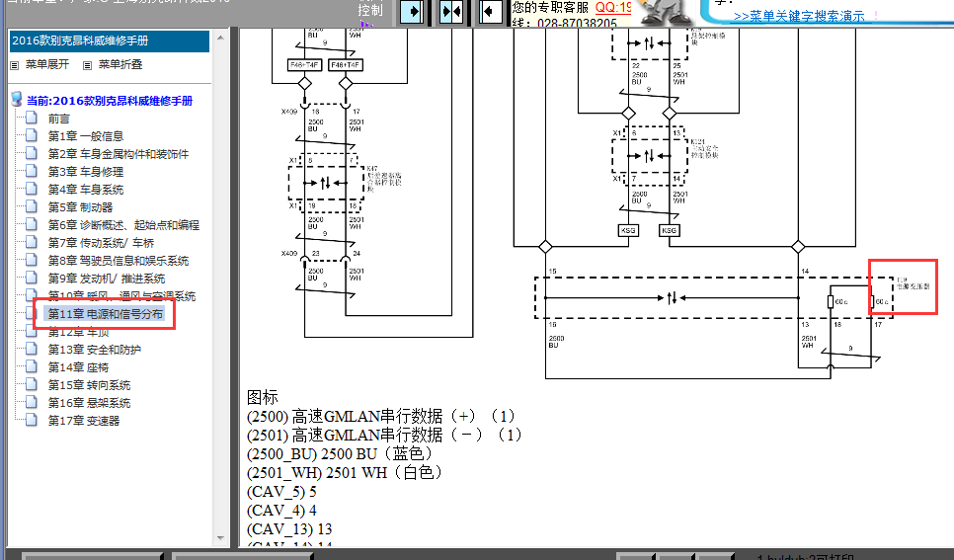This screenshot has height=560, width=954.
Task: Click the QQ customer service link
Action: click(x=613, y=7)
